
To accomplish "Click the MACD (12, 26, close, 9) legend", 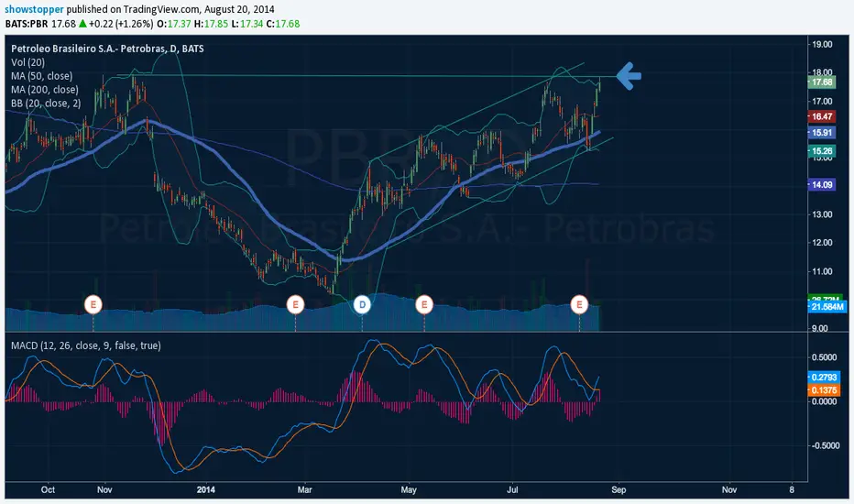I will (85, 345).
